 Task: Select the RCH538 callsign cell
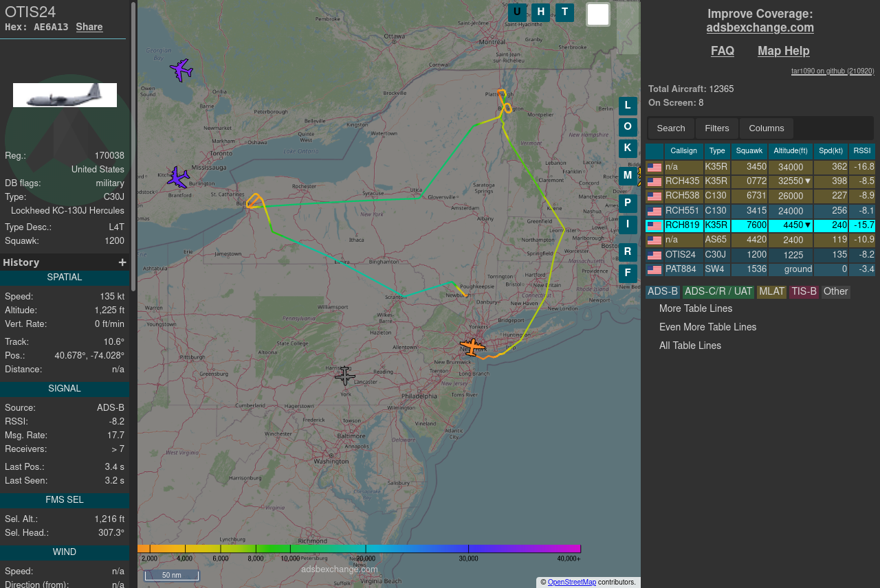(x=684, y=196)
